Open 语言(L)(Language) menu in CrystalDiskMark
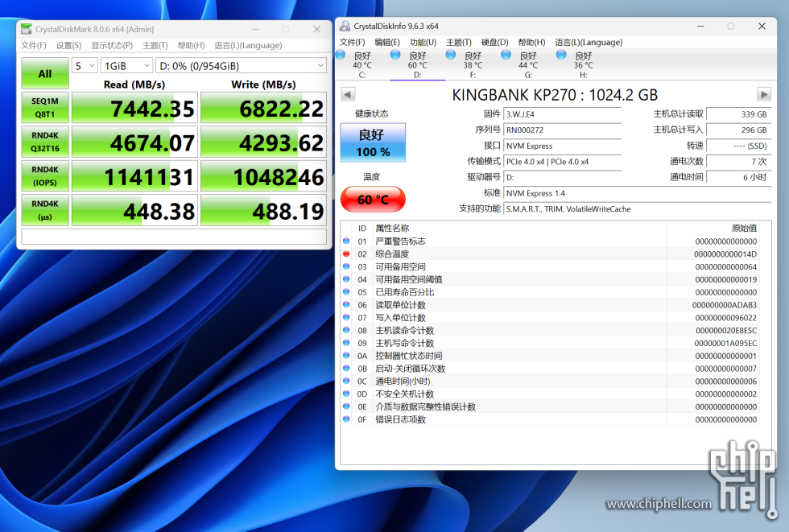Viewport: 789px width, 532px height. pyautogui.click(x=248, y=45)
